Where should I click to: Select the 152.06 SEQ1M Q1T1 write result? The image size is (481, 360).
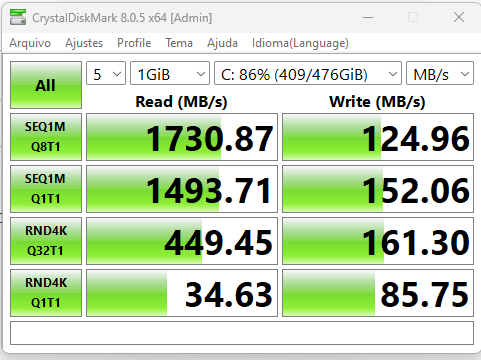(x=378, y=189)
